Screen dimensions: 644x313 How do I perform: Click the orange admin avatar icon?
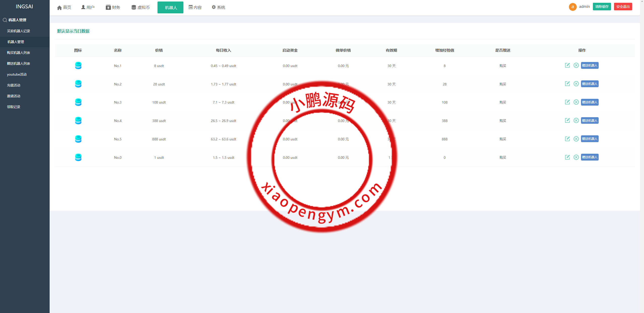tap(572, 7)
